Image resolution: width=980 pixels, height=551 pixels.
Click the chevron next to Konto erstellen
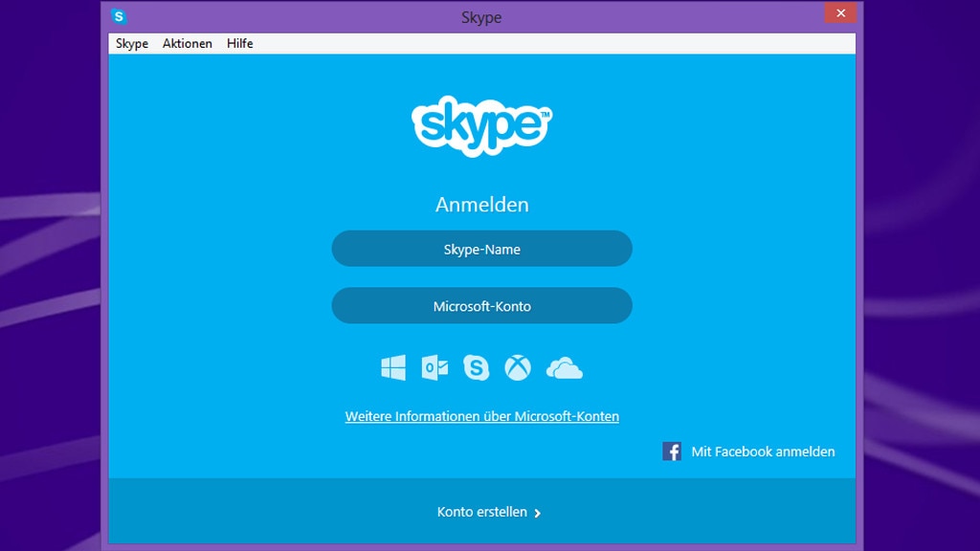[538, 513]
